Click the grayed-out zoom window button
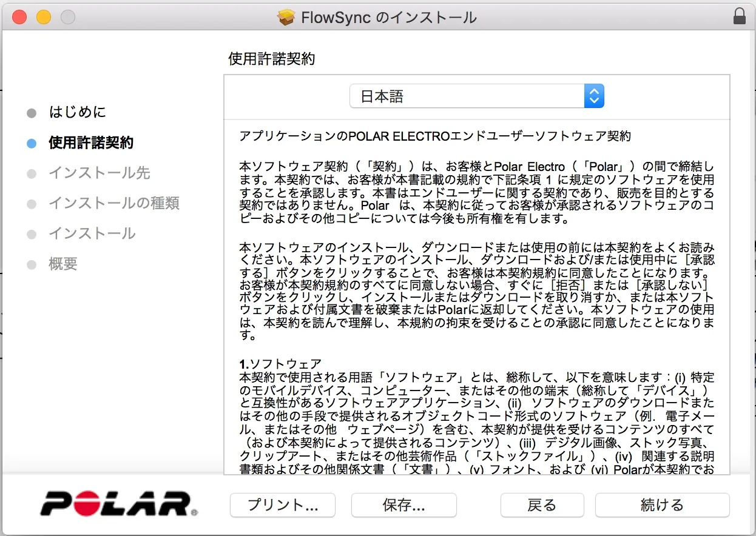This screenshot has height=536, width=756. (x=68, y=17)
